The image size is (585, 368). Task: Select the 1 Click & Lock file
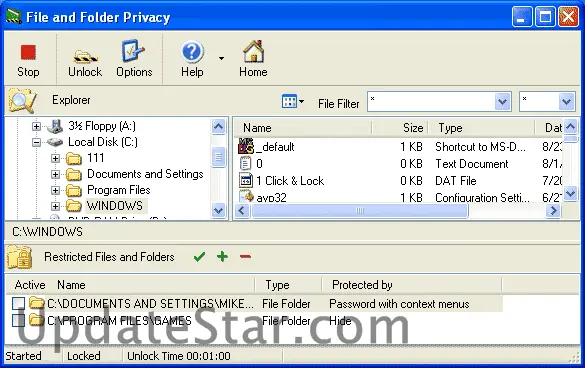coord(290,181)
